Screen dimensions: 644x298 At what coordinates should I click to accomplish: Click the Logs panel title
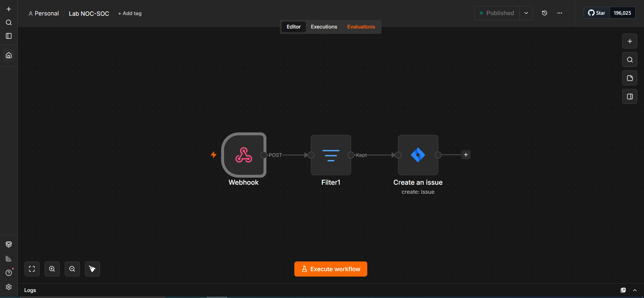coord(30,290)
